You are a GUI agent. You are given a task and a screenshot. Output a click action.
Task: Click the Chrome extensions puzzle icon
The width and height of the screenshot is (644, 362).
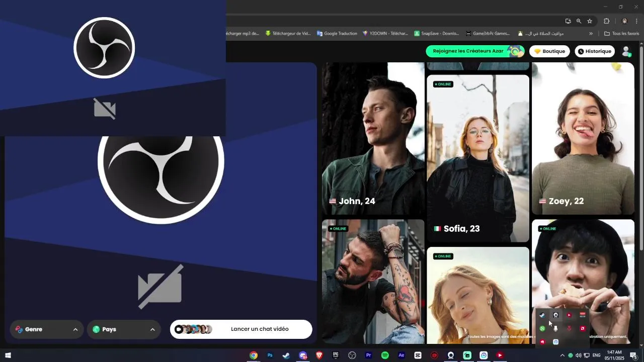606,21
